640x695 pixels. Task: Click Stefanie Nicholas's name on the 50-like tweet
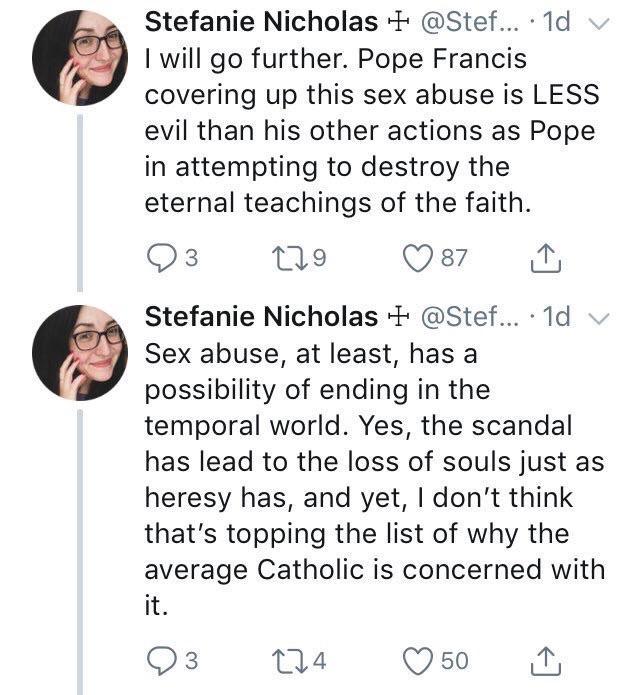261,317
